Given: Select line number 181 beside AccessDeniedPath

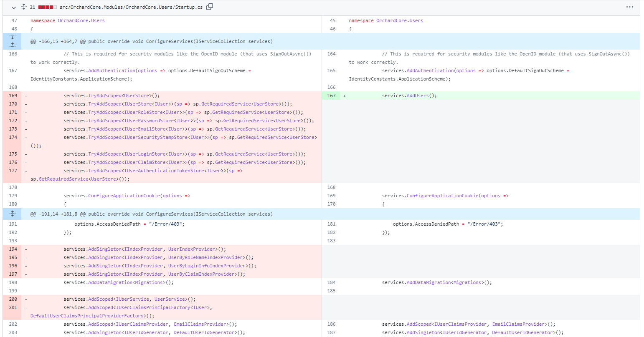Looking at the screenshot, I should (331, 224).
